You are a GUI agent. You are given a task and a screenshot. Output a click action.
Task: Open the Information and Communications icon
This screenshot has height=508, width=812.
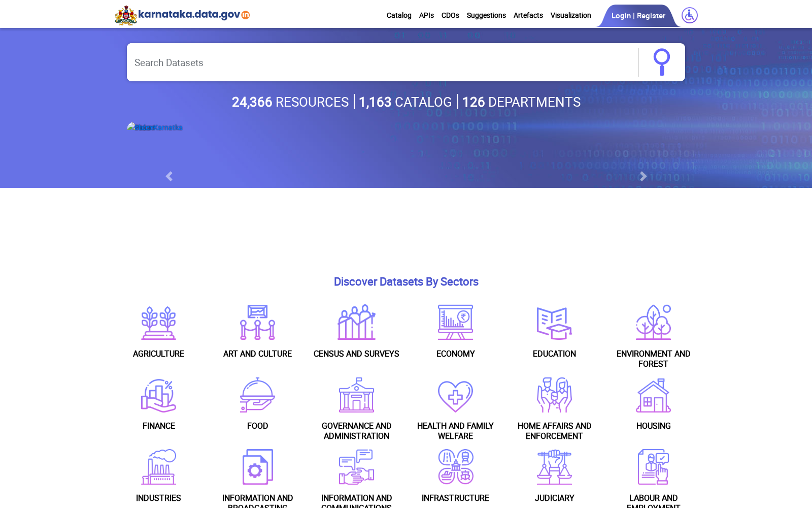(x=356, y=467)
